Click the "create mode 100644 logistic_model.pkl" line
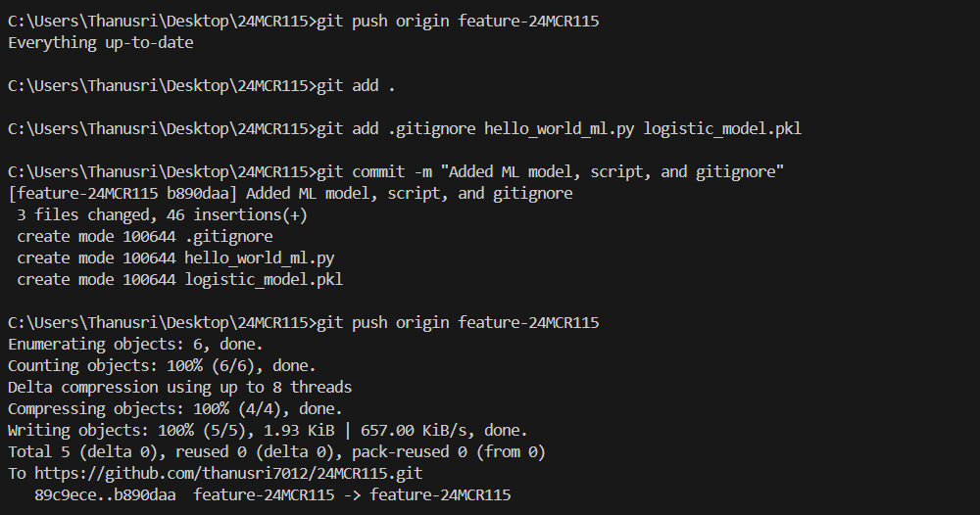 coord(180,279)
